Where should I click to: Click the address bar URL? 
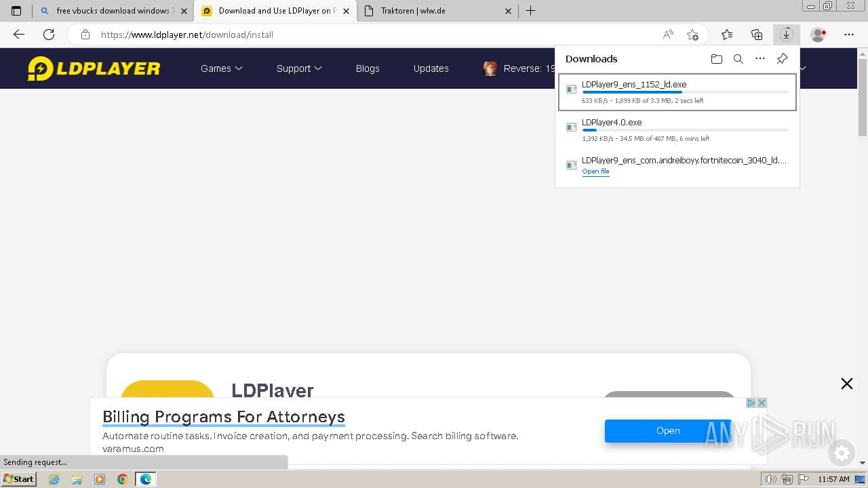[x=186, y=35]
